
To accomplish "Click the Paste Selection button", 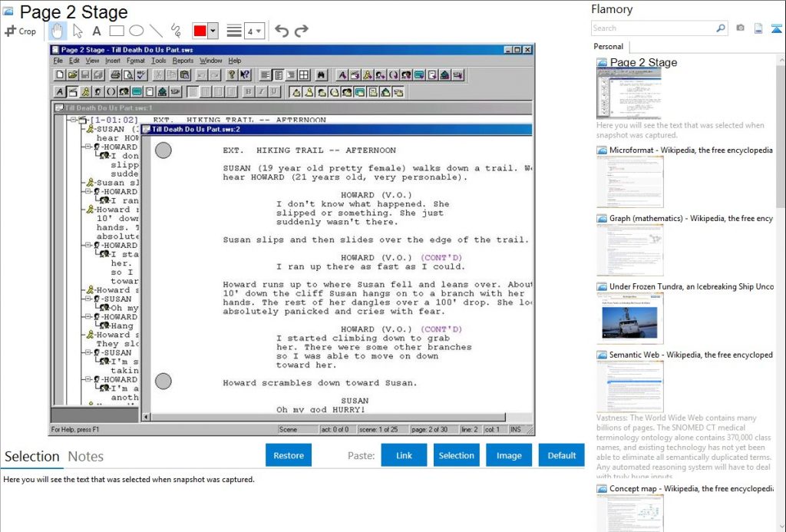I will (x=457, y=455).
